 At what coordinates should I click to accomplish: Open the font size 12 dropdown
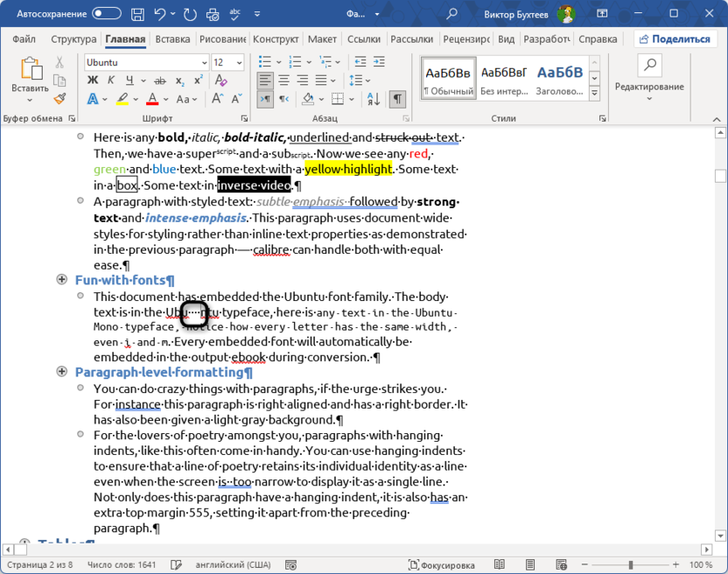point(240,62)
